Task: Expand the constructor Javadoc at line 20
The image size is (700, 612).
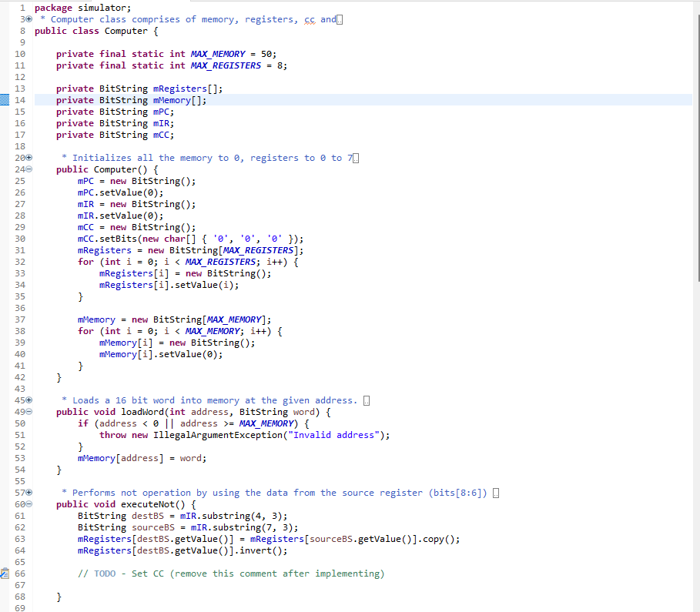Action: pos(28,157)
